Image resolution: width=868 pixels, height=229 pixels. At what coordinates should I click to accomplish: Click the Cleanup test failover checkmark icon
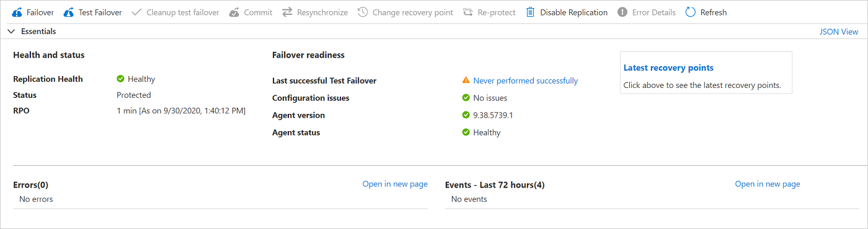click(x=136, y=12)
